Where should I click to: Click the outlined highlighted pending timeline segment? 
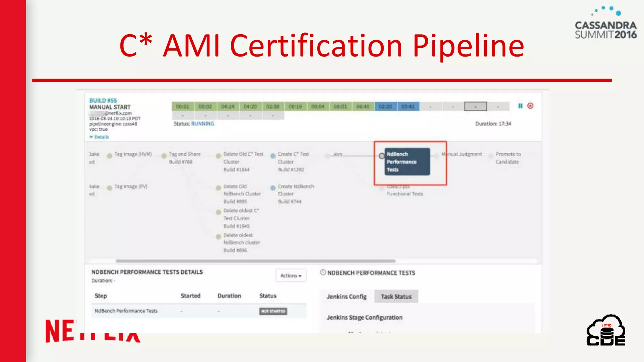point(475,107)
